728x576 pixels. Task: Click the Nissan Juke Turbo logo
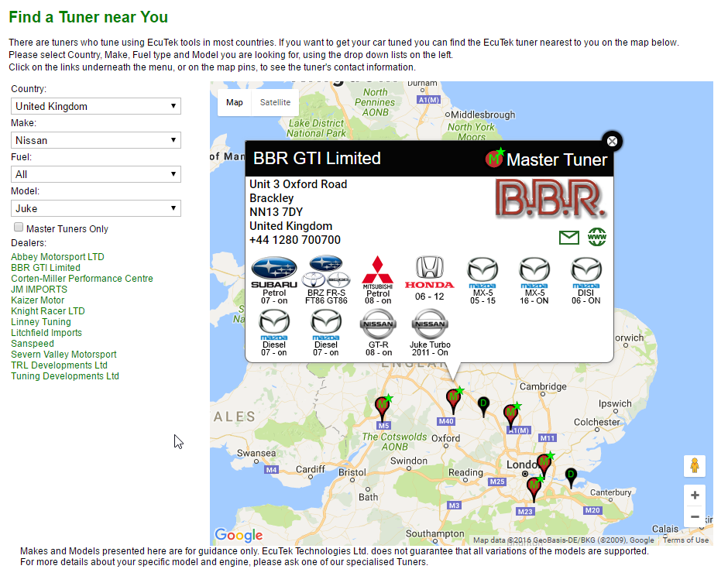point(429,324)
